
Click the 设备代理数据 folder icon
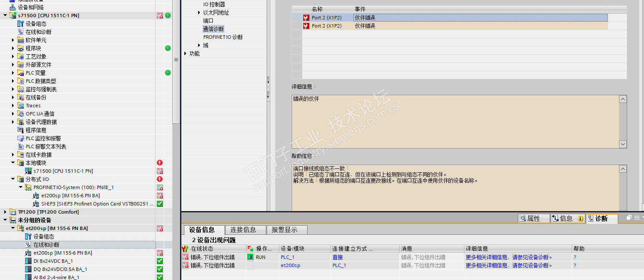click(21, 122)
